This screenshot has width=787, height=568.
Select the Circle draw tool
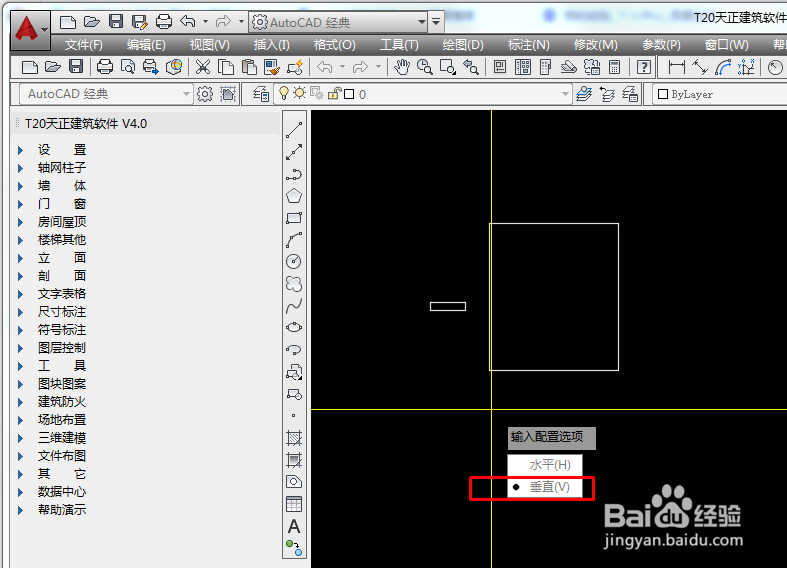(294, 261)
